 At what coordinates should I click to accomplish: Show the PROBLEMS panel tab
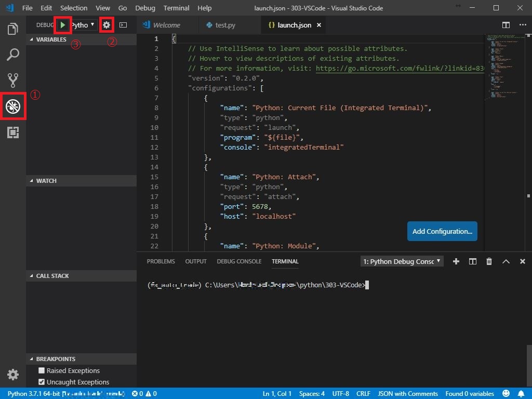pyautogui.click(x=161, y=261)
